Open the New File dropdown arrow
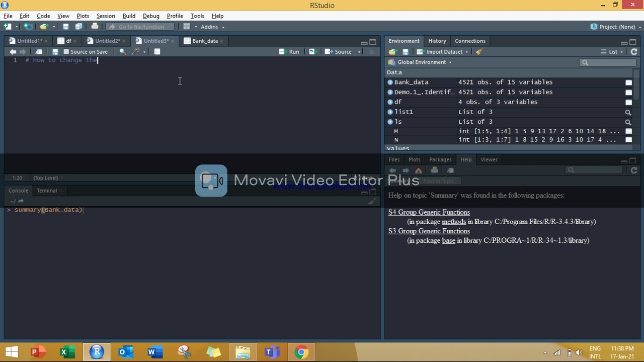This screenshot has width=644, height=362. point(16,27)
